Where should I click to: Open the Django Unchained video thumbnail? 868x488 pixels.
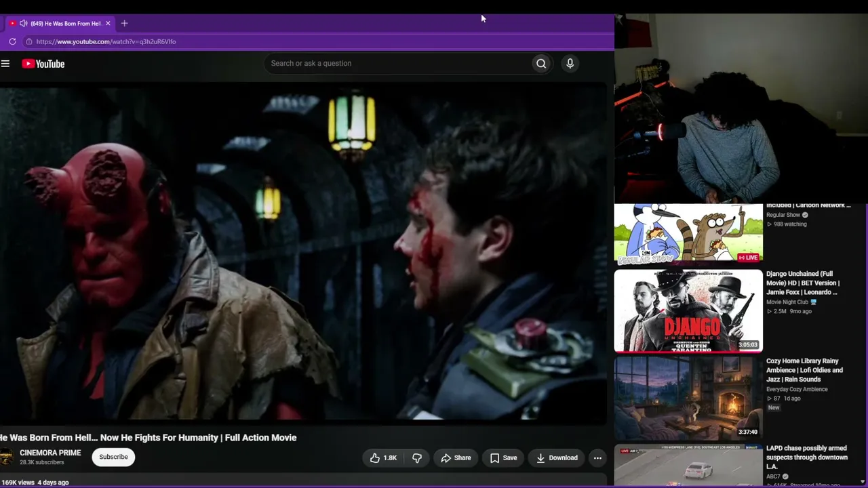[x=688, y=311]
